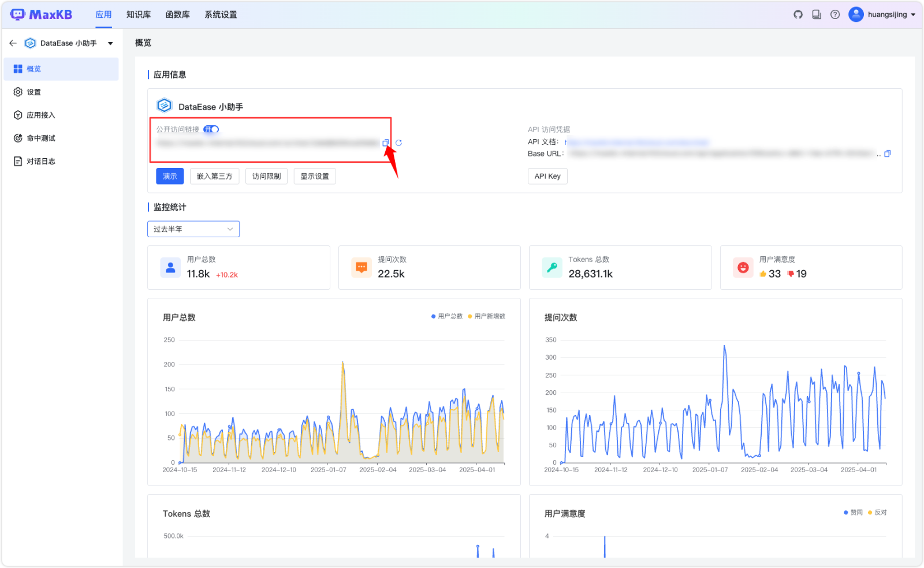Click the thumbs-down icon beside 19

pos(791,274)
